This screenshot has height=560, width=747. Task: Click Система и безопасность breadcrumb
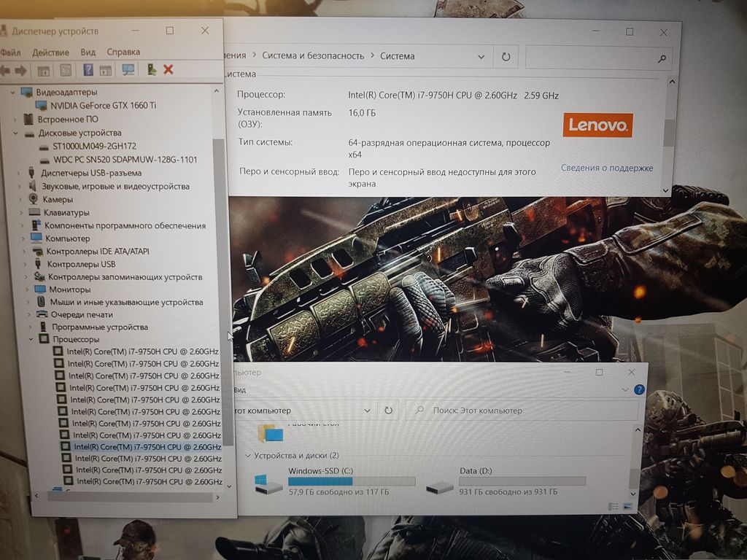point(312,56)
